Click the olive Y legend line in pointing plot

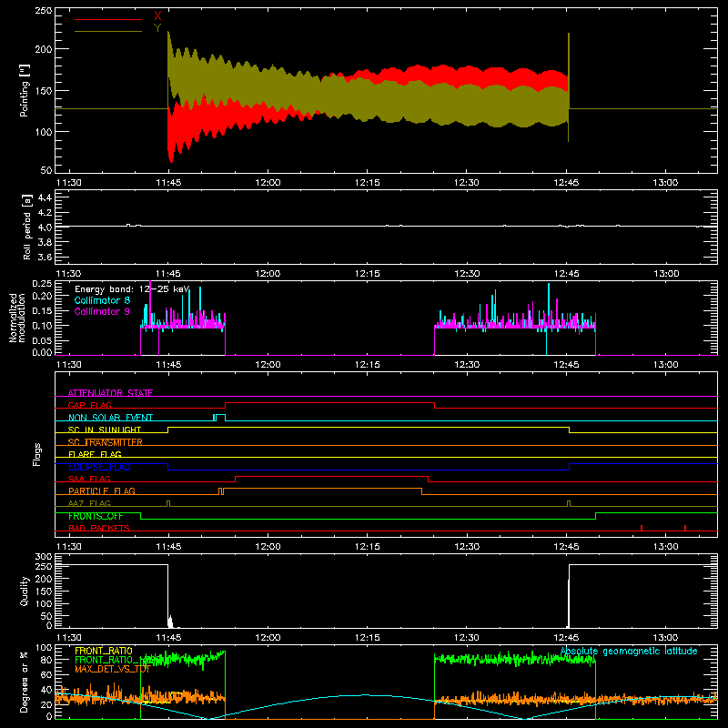[107, 32]
